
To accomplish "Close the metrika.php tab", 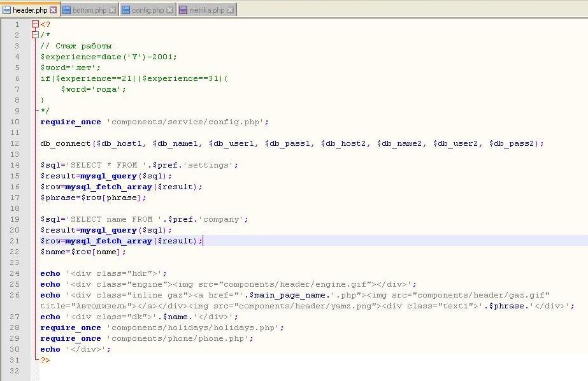I will 231,10.
